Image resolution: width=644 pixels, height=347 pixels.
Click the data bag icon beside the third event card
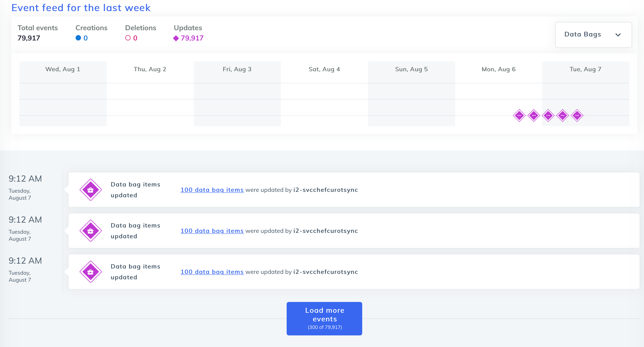click(x=91, y=271)
